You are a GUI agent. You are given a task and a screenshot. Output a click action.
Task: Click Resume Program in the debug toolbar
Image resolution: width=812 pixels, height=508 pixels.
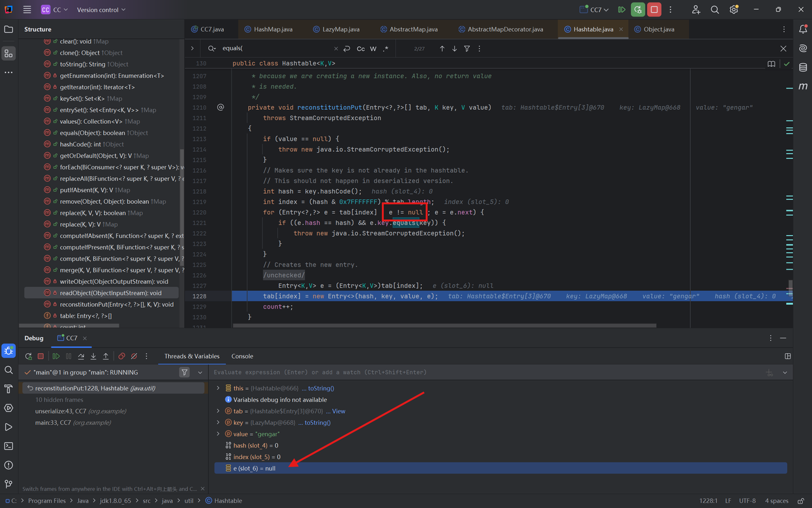click(56, 356)
